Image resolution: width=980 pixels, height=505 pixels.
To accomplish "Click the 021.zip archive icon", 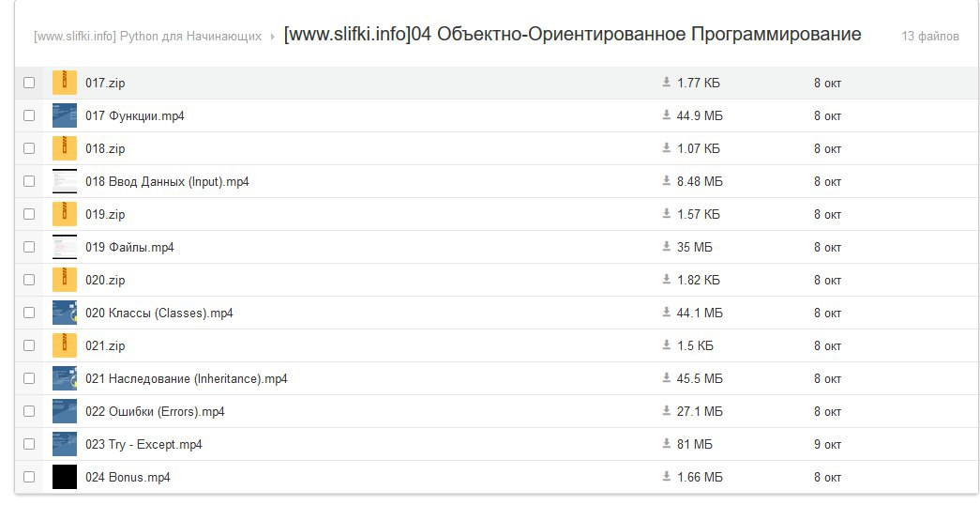I will point(65,345).
